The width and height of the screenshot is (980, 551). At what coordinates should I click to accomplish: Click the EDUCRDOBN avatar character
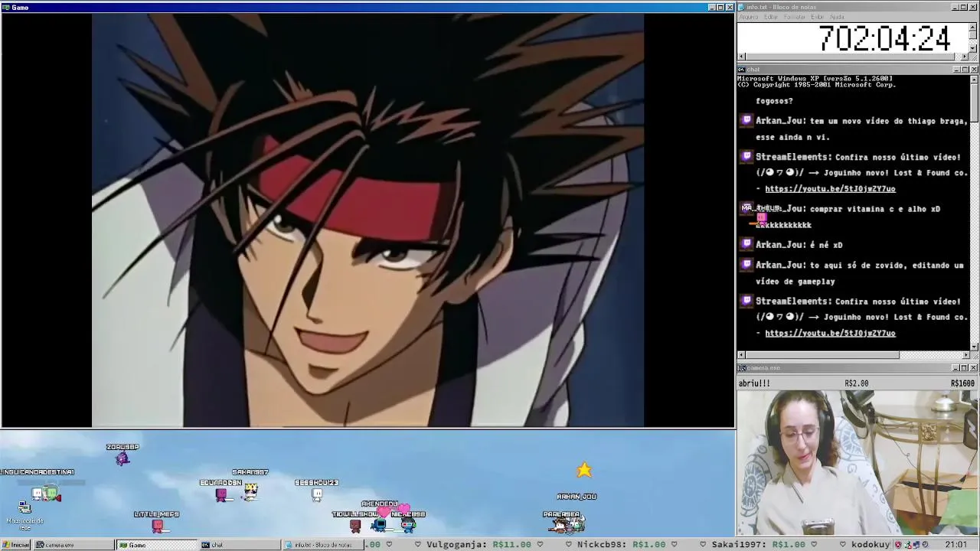pos(221,495)
